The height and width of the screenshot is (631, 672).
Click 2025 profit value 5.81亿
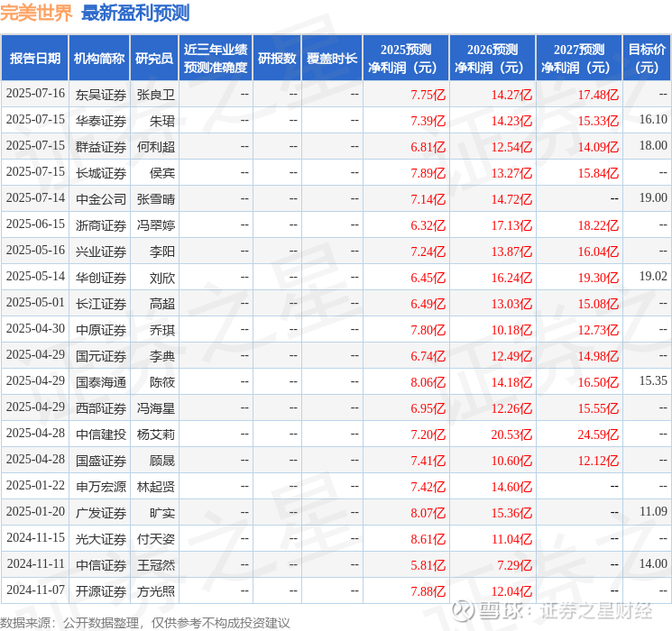tap(428, 565)
